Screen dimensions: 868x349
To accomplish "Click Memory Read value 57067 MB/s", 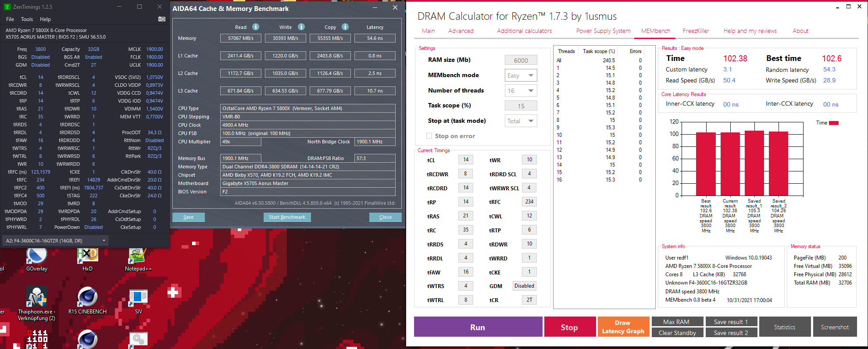I will click(241, 38).
